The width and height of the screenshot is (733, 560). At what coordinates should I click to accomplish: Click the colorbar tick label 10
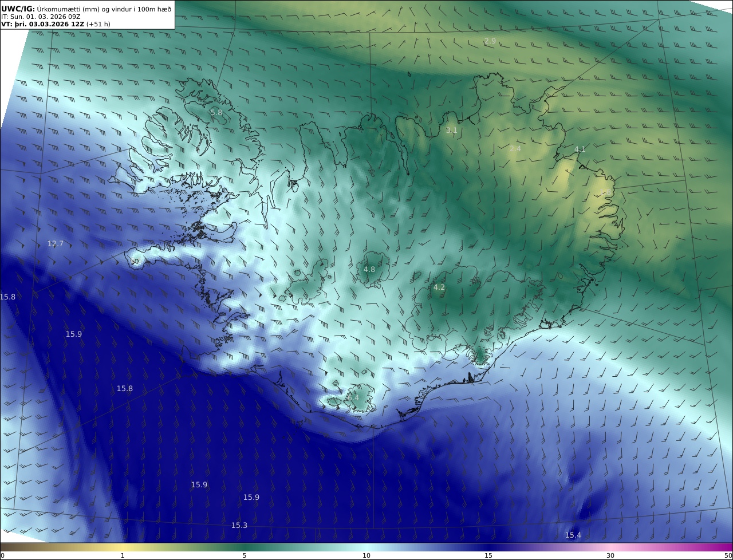coord(366,555)
